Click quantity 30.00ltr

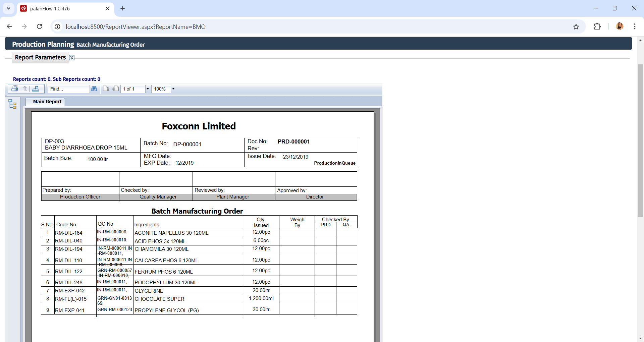[x=261, y=309]
